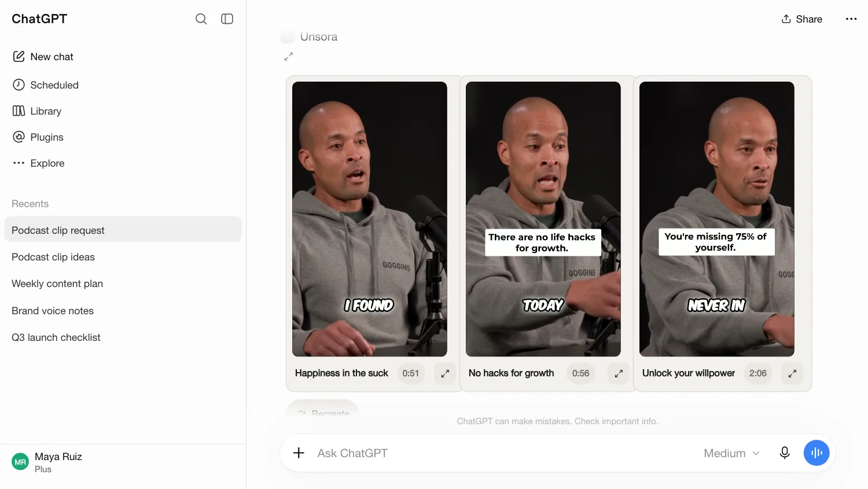Image resolution: width=868 pixels, height=489 pixels.
Task: Open the Explore menu
Action: [x=39, y=163]
